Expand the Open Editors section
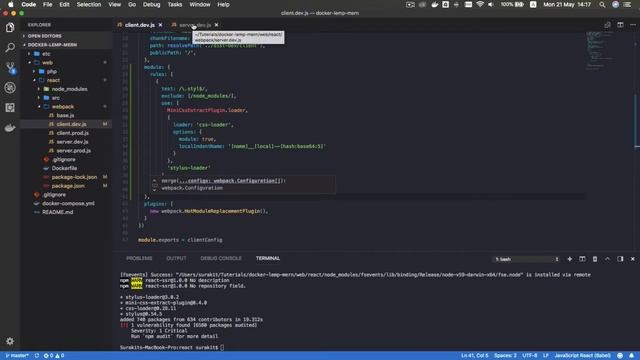The height and width of the screenshot is (360, 640). pyautogui.click(x=45, y=36)
